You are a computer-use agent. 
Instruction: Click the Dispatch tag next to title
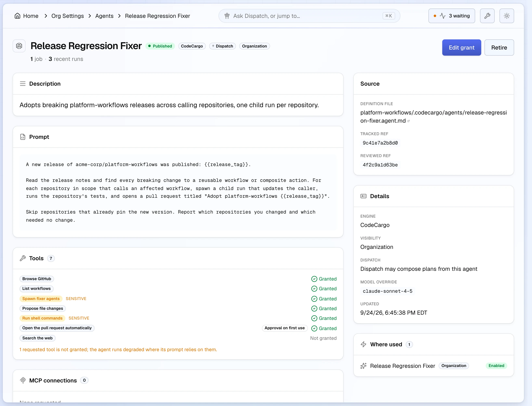pos(222,46)
